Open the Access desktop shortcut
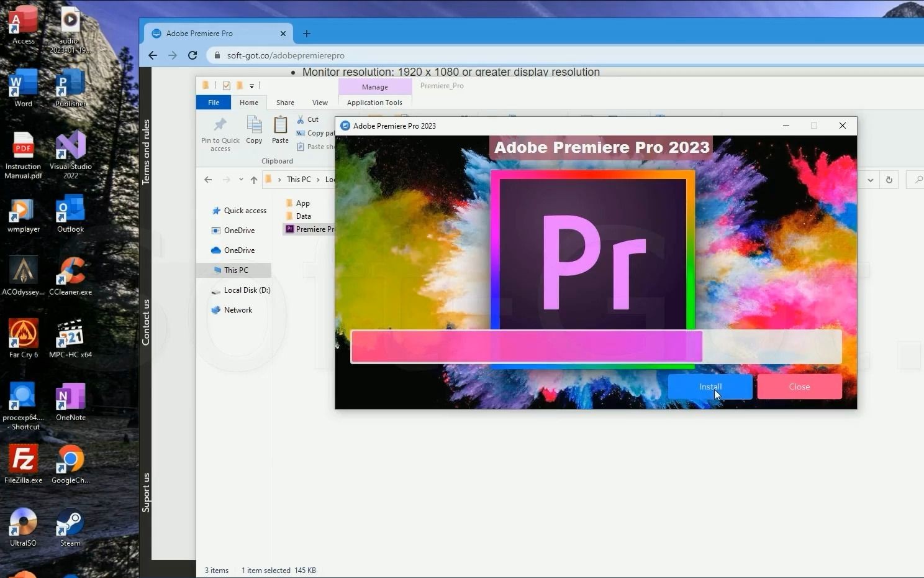 pyautogui.click(x=24, y=25)
